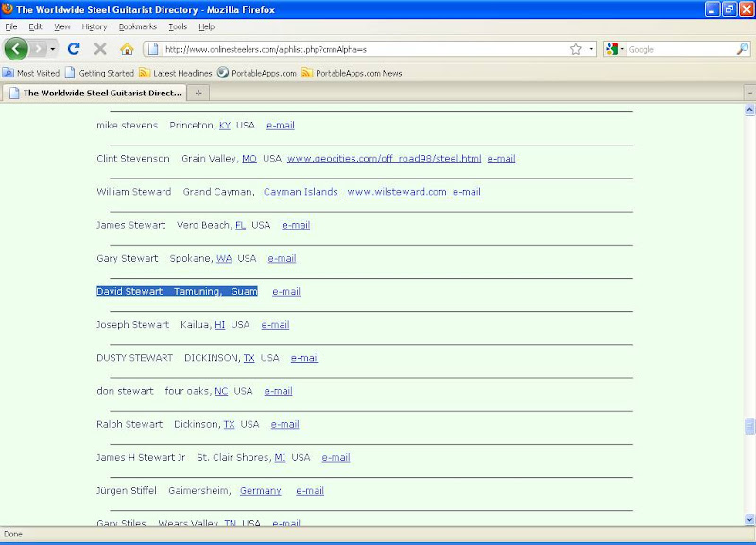Open the Google search engine selector
756x545 pixels.
(x=615, y=49)
